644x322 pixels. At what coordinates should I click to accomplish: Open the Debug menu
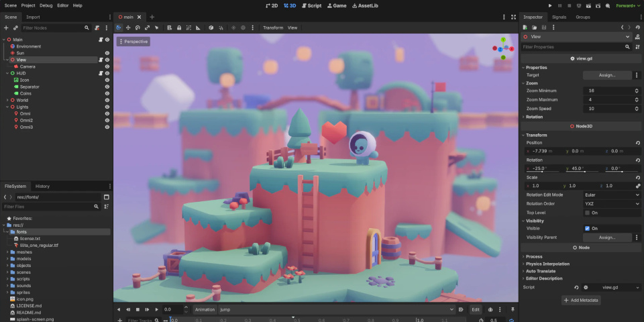(x=46, y=5)
